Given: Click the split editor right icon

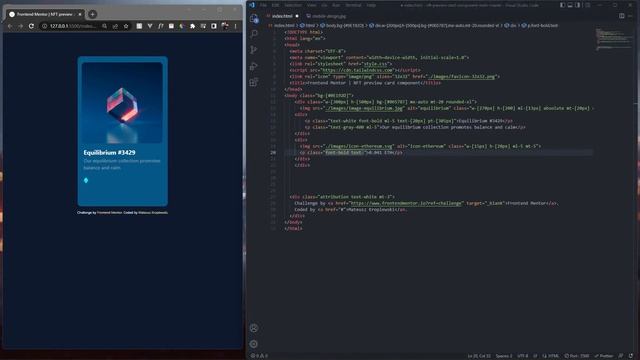Looking at the screenshot, I should 621,16.
